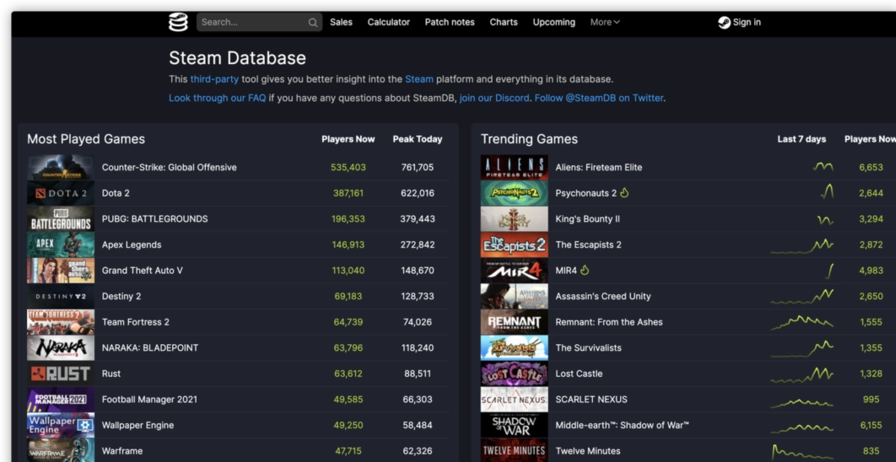Open Remnant: From the Ashes title
Screen dimensions: 896x462
click(x=609, y=322)
